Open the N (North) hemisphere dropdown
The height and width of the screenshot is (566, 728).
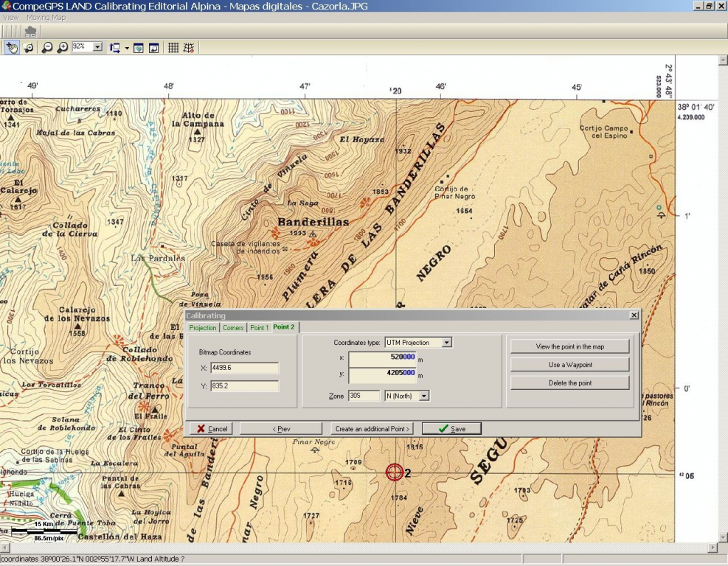coord(424,396)
